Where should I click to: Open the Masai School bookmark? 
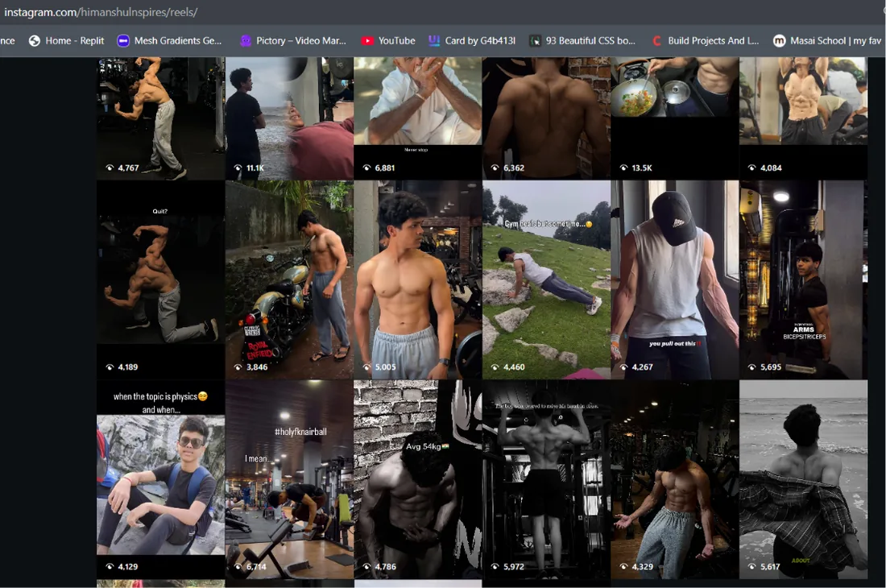pyautogui.click(x=826, y=40)
